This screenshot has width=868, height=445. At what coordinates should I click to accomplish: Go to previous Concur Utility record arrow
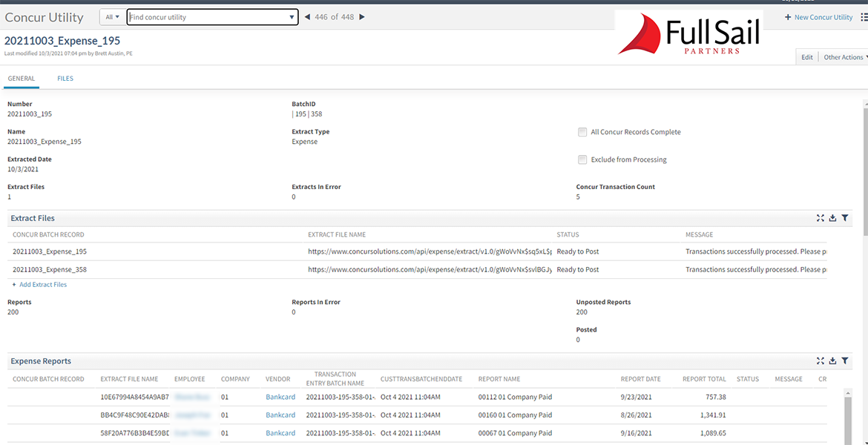click(307, 17)
